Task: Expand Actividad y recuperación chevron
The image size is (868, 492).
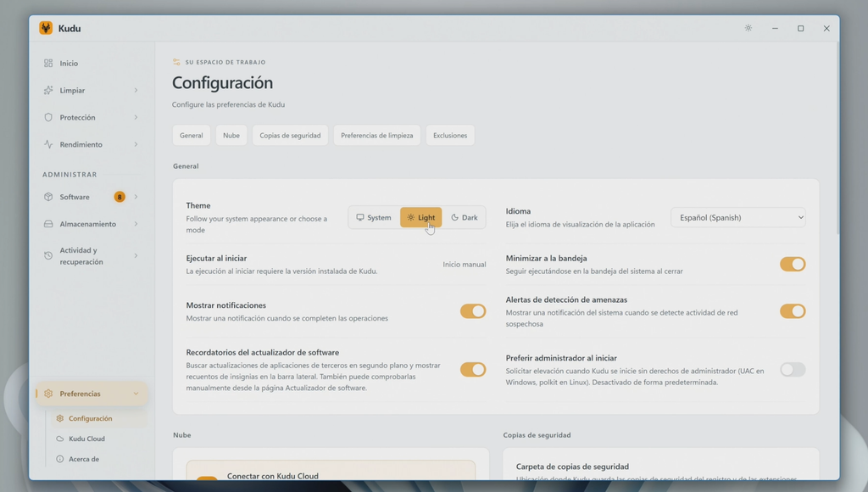Action: (x=136, y=255)
